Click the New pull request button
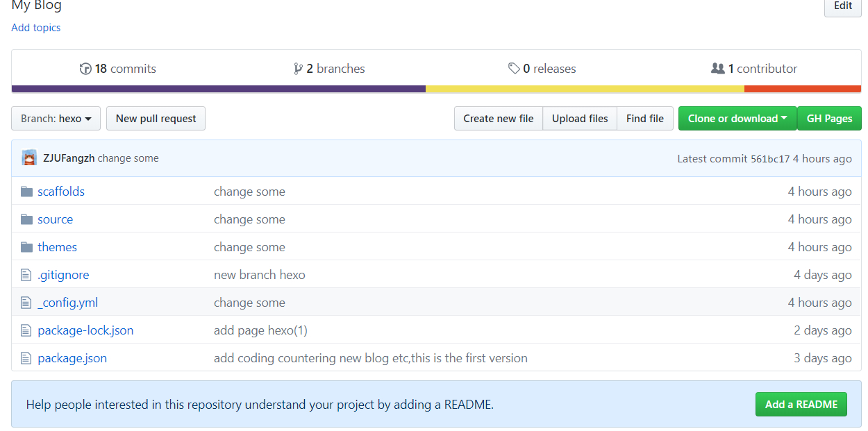This screenshot has width=868, height=431. 156,119
